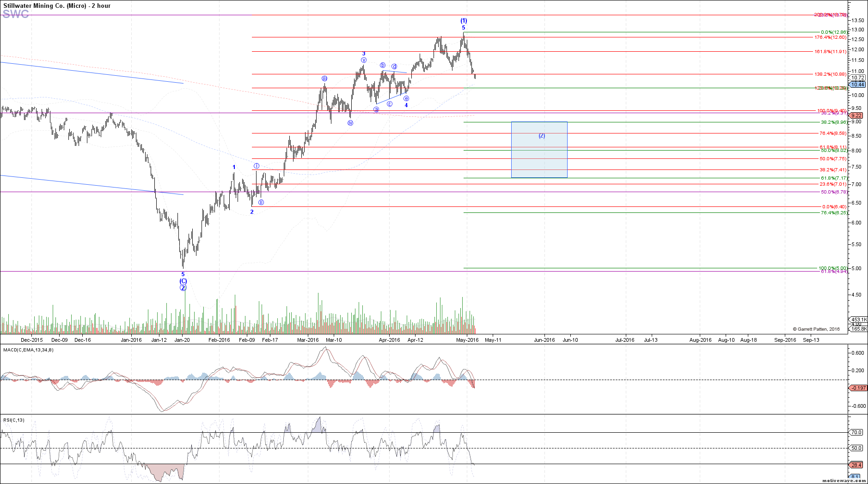Select the circled d triangle wave label
Viewport: 868px width, 484px height.
click(394, 67)
